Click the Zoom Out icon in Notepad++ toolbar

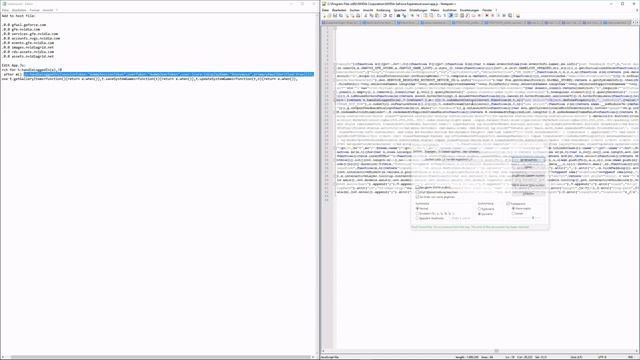pos(418,16)
